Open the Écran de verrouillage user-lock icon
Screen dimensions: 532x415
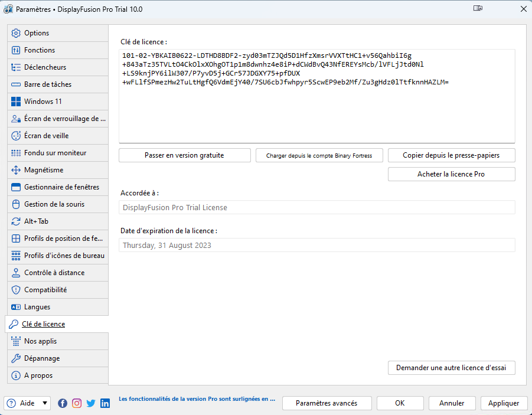tap(16, 119)
